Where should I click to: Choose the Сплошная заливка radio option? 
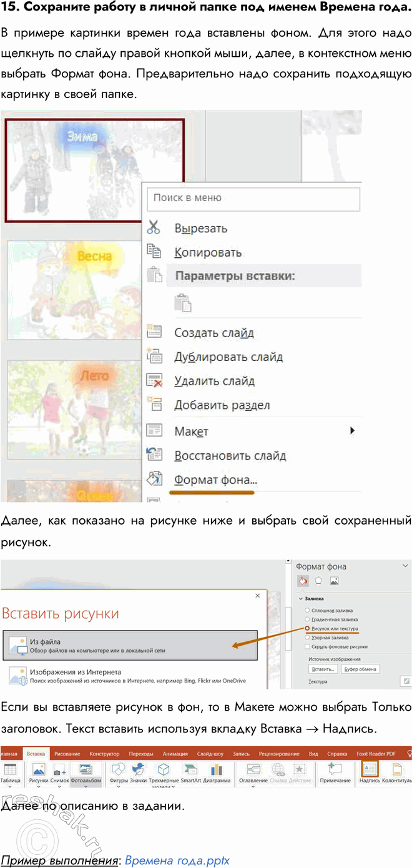point(307,610)
